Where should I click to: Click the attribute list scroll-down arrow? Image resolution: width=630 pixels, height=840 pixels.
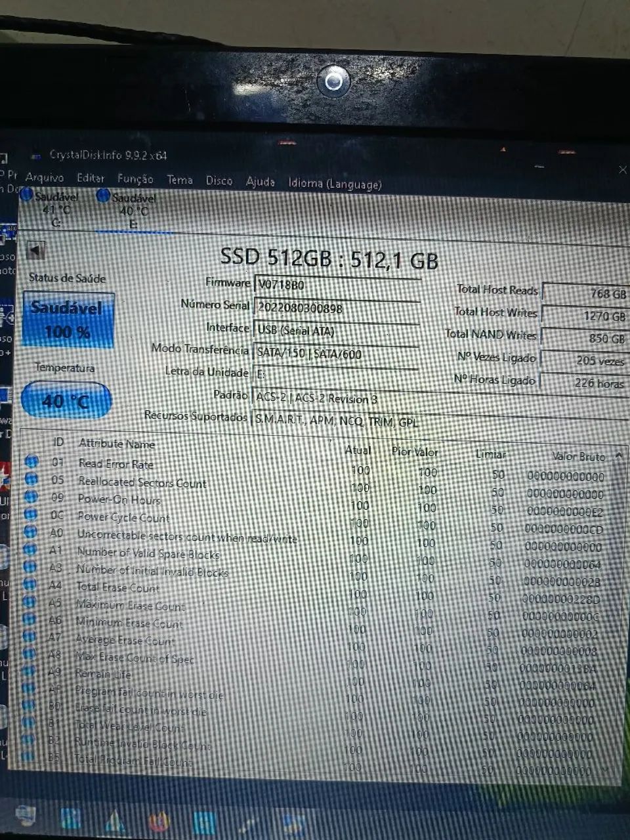click(x=604, y=770)
